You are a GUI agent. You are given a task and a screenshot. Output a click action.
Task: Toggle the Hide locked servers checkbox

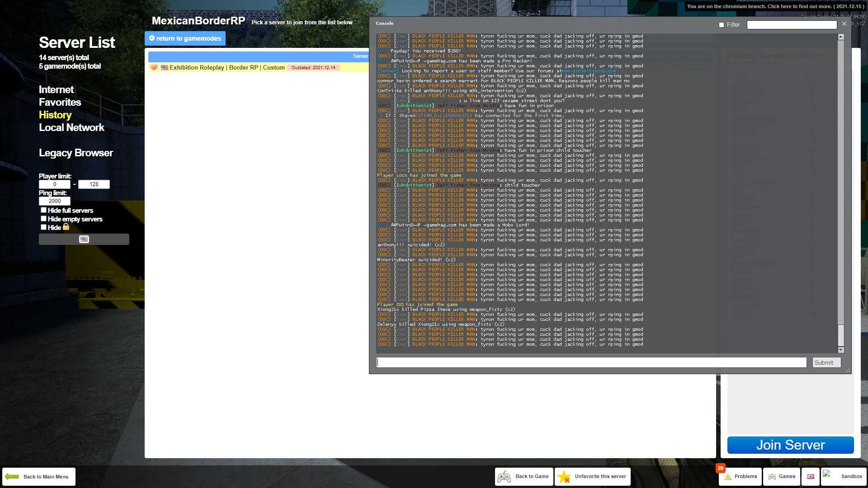pyautogui.click(x=43, y=227)
